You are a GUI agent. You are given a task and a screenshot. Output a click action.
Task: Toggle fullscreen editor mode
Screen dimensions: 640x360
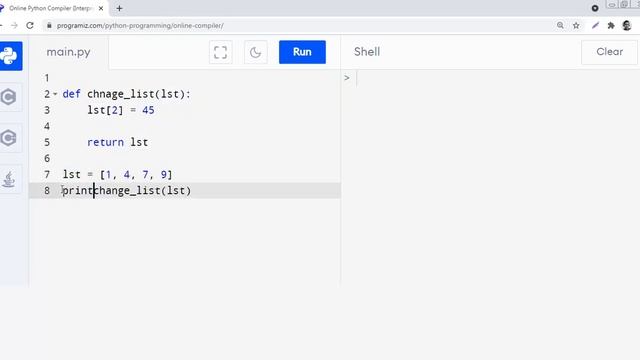(x=220, y=52)
